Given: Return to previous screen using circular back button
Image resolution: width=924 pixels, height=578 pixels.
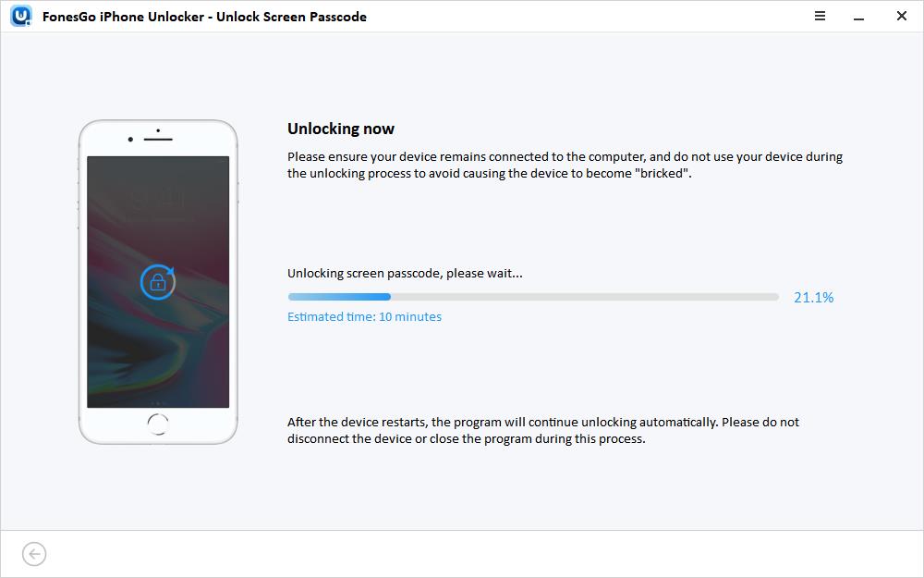Looking at the screenshot, I should (34, 553).
